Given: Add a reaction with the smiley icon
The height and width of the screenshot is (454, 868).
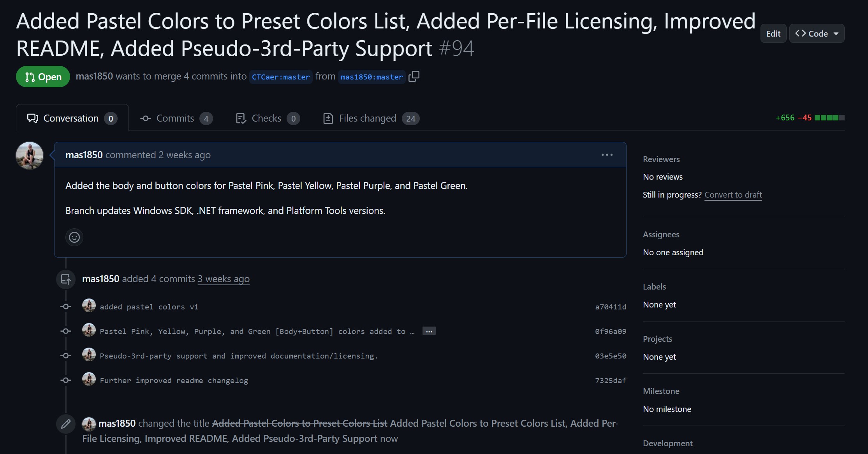Looking at the screenshot, I should coord(74,237).
